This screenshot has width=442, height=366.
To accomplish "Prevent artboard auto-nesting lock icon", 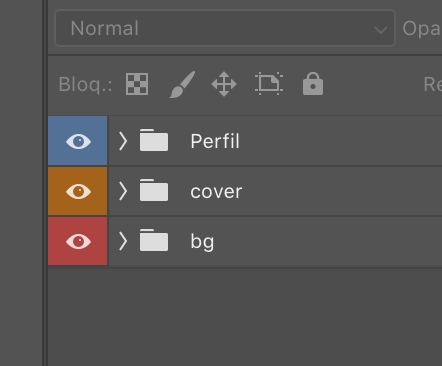I will pos(269,83).
